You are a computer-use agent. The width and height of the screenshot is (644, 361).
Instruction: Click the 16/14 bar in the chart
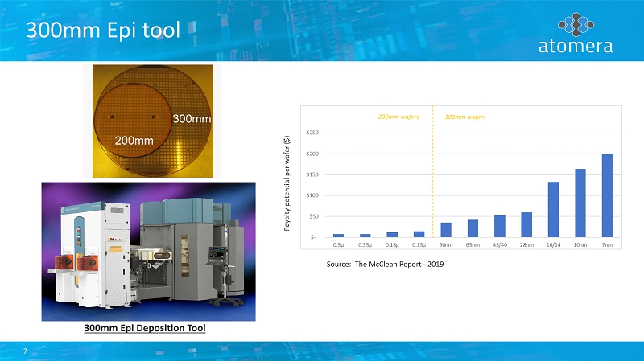coord(553,209)
